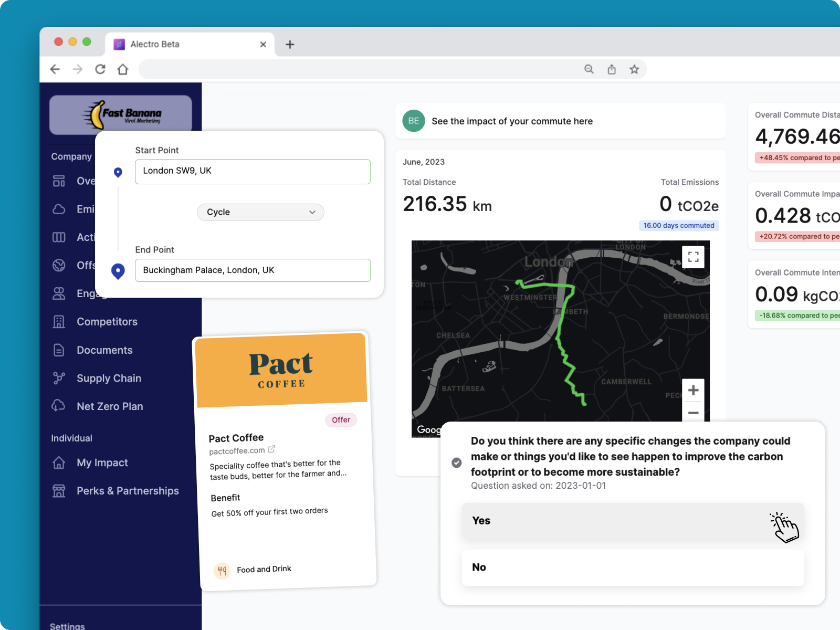840x630 pixels.
Task: Click the Pact Coffee card title
Action: coord(236,438)
